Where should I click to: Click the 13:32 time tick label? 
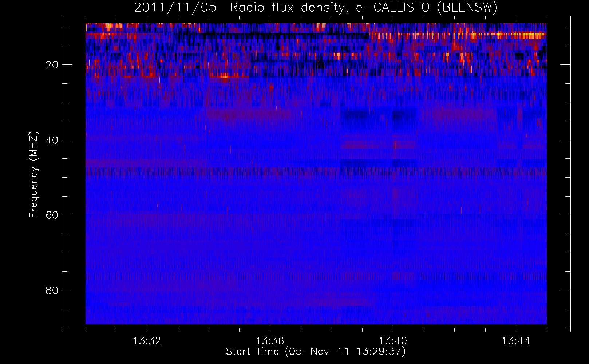pos(147,341)
